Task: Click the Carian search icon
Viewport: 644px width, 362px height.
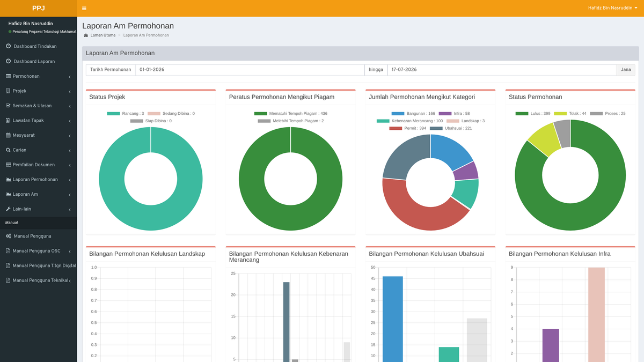Action: click(8, 150)
